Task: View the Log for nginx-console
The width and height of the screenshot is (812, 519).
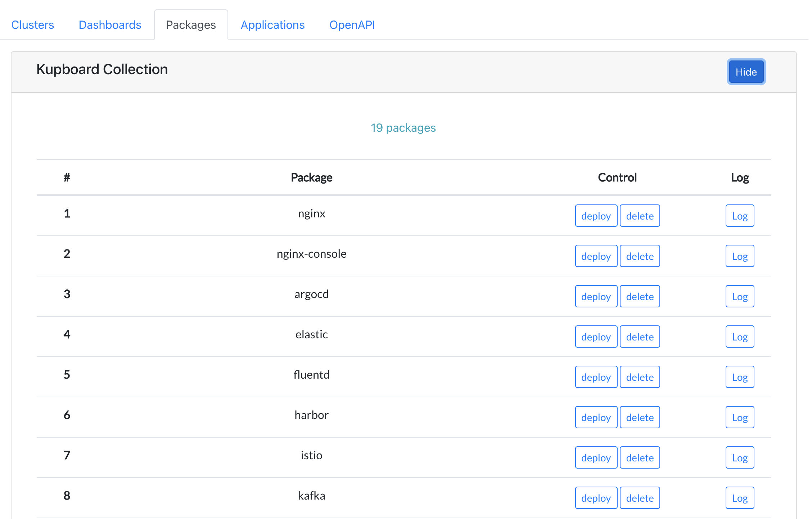Action: [740, 256]
